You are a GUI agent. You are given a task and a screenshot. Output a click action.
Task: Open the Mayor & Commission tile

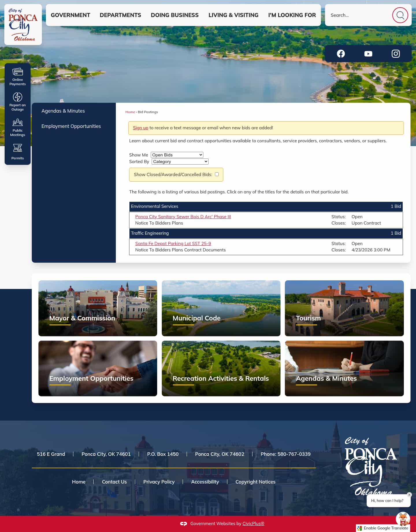click(x=98, y=308)
